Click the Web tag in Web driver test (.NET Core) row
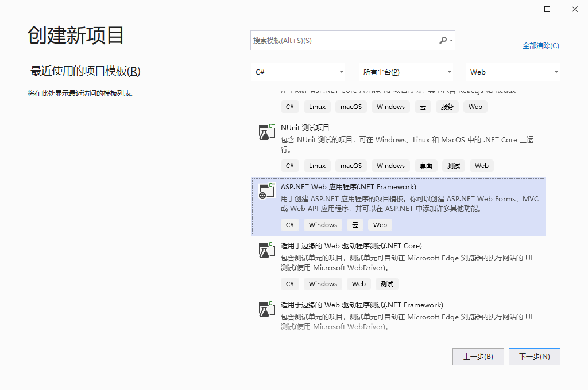588x390 pixels. pos(359,284)
